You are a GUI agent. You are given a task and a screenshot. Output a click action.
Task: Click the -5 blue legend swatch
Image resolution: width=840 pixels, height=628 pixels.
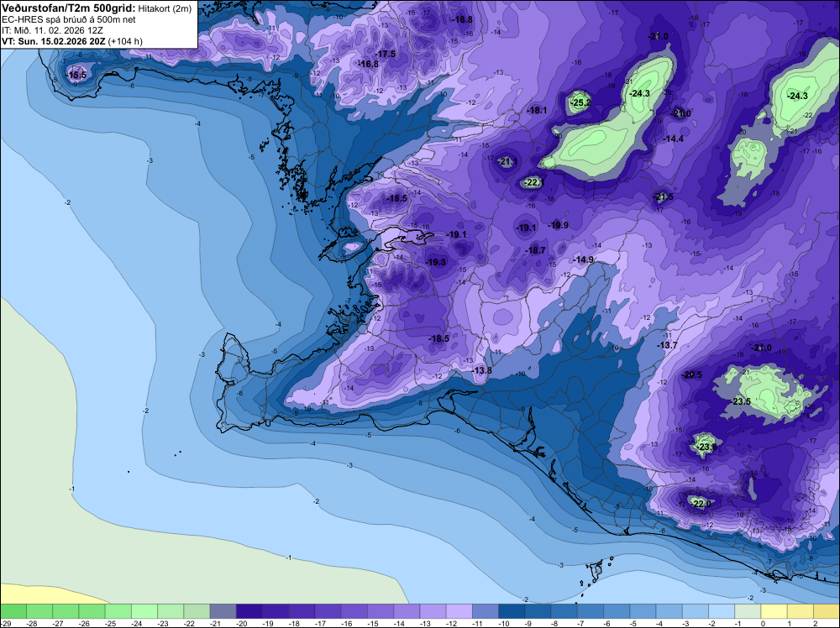[x=643, y=611]
